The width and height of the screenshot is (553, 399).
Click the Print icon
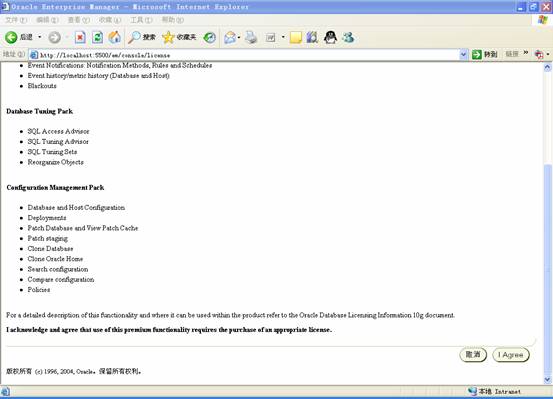(x=251, y=37)
